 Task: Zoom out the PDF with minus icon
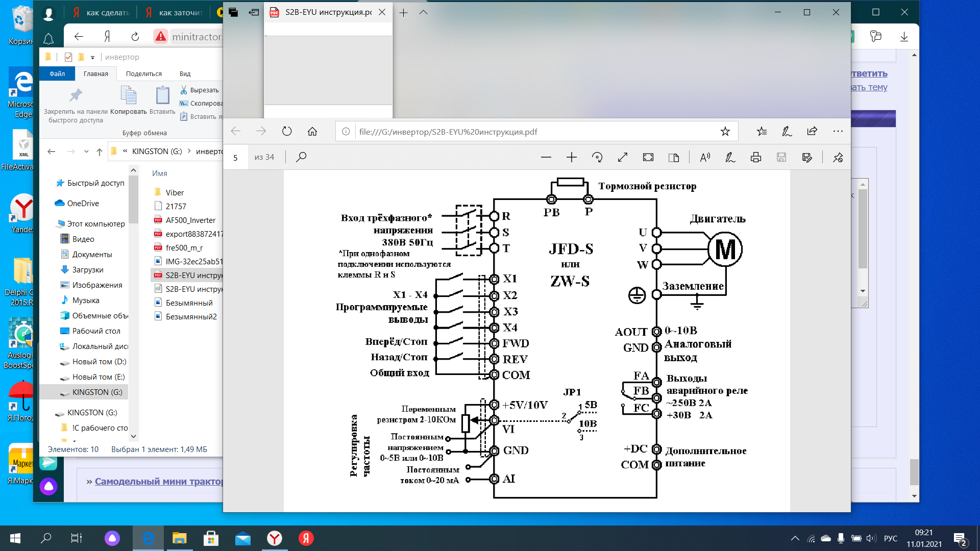pyautogui.click(x=546, y=157)
